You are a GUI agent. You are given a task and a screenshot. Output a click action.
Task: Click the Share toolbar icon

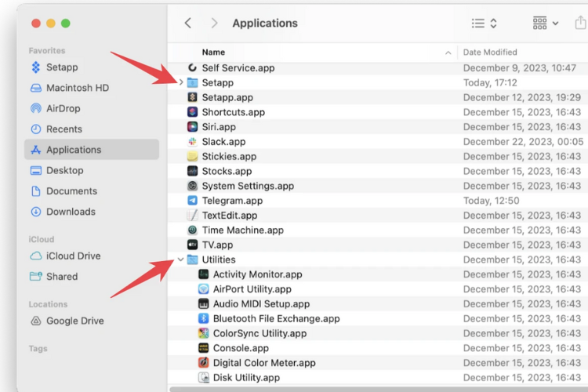[581, 23]
